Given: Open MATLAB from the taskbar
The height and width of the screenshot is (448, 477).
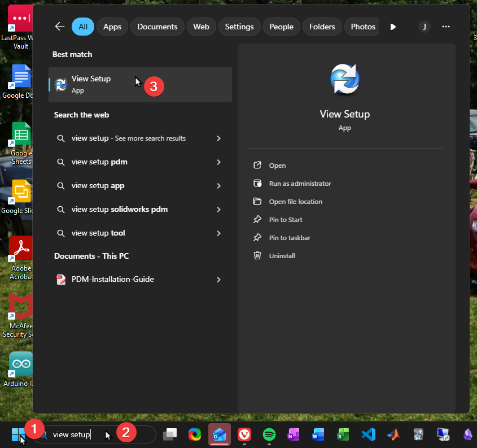Looking at the screenshot, I should [393, 434].
